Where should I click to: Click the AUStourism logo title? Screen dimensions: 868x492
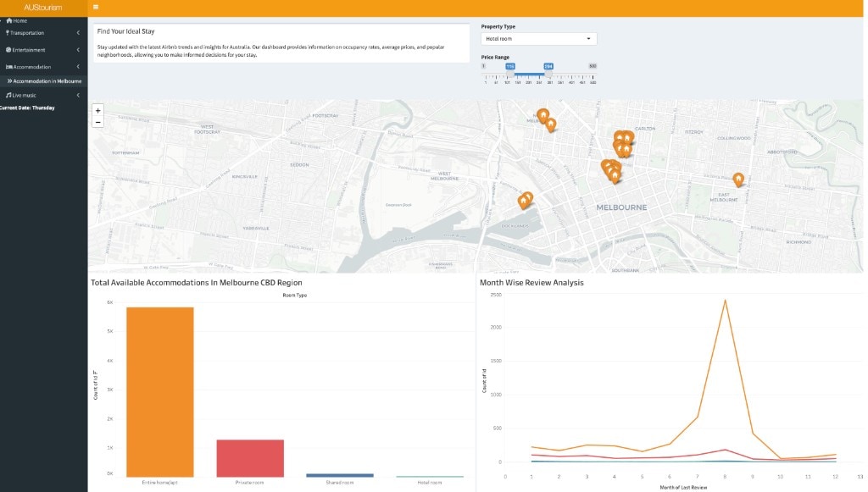(43, 8)
